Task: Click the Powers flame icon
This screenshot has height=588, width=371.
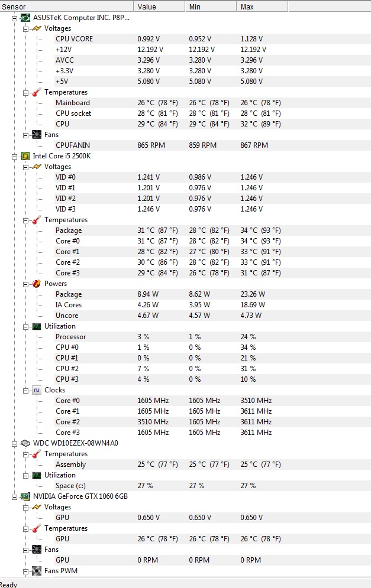Action: (37, 284)
